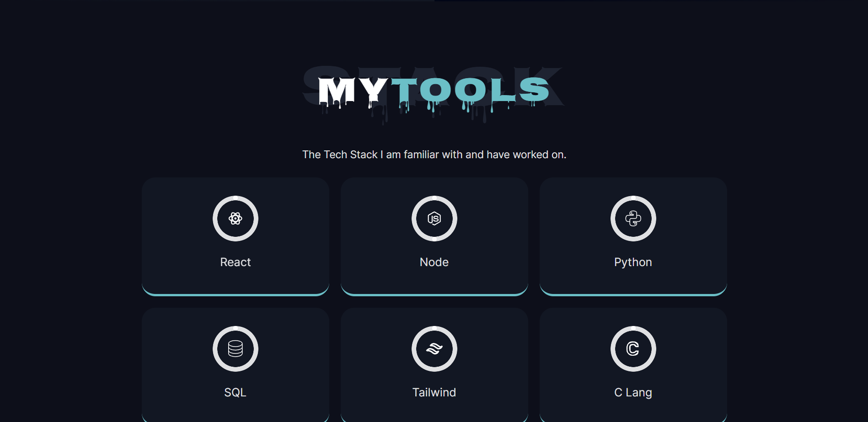Click the SQL database icon
868x422 pixels.
(x=236, y=349)
